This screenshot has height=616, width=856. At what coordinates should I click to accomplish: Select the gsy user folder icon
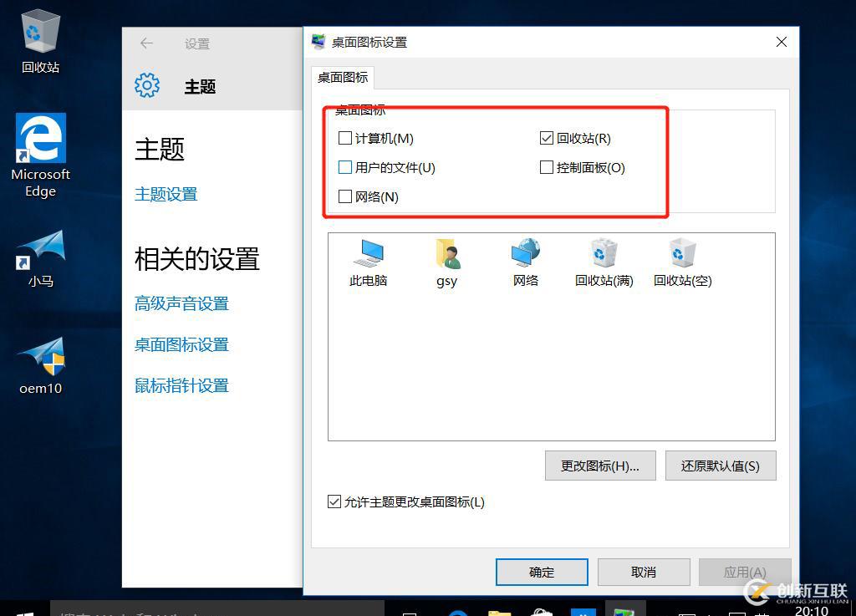tap(447, 263)
